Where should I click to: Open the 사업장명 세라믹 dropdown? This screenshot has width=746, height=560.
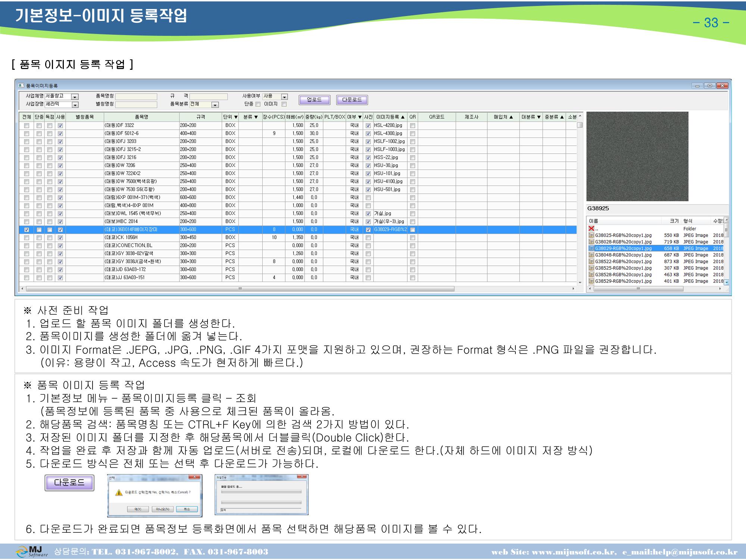(75, 105)
